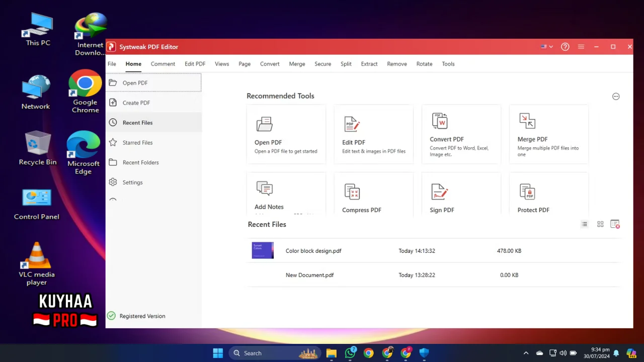Open the Rotate tab

click(424, 64)
